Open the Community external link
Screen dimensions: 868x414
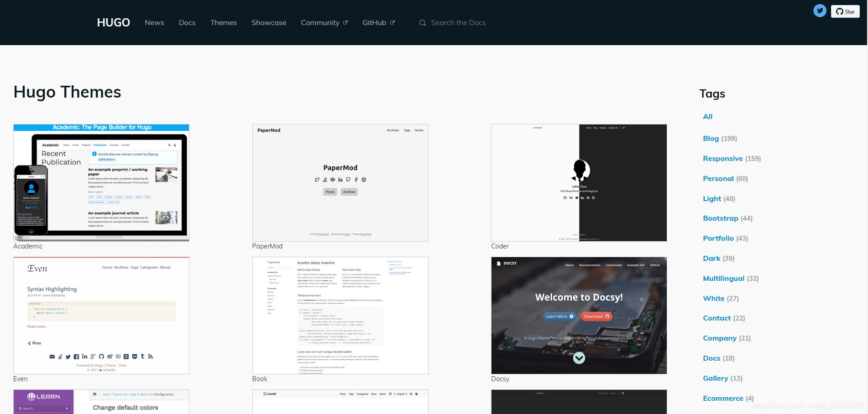click(324, 23)
